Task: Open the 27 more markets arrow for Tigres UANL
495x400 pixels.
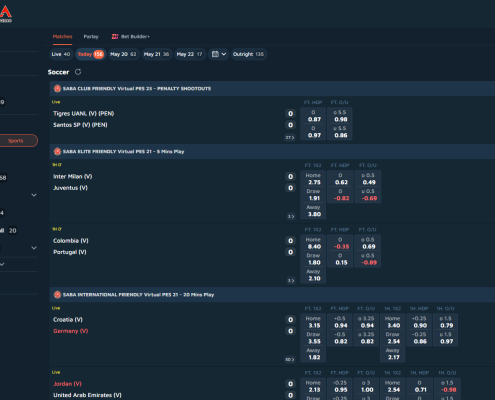Action: click(290, 137)
